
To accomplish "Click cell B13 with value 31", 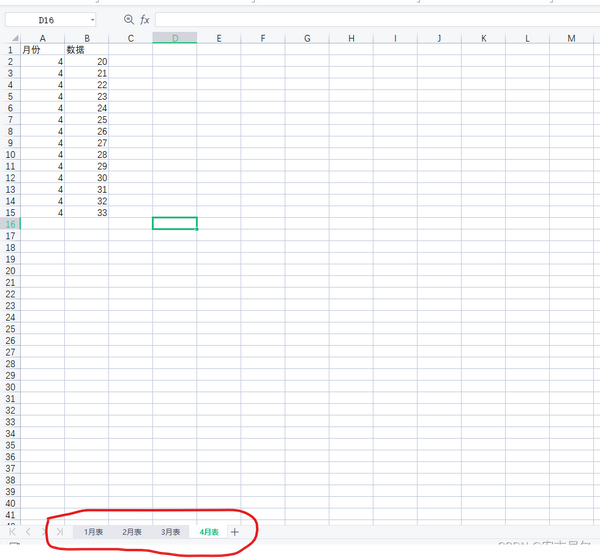I will [x=87, y=189].
